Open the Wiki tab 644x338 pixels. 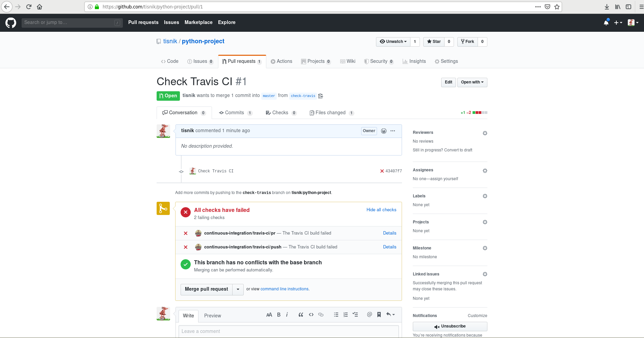[348, 62]
